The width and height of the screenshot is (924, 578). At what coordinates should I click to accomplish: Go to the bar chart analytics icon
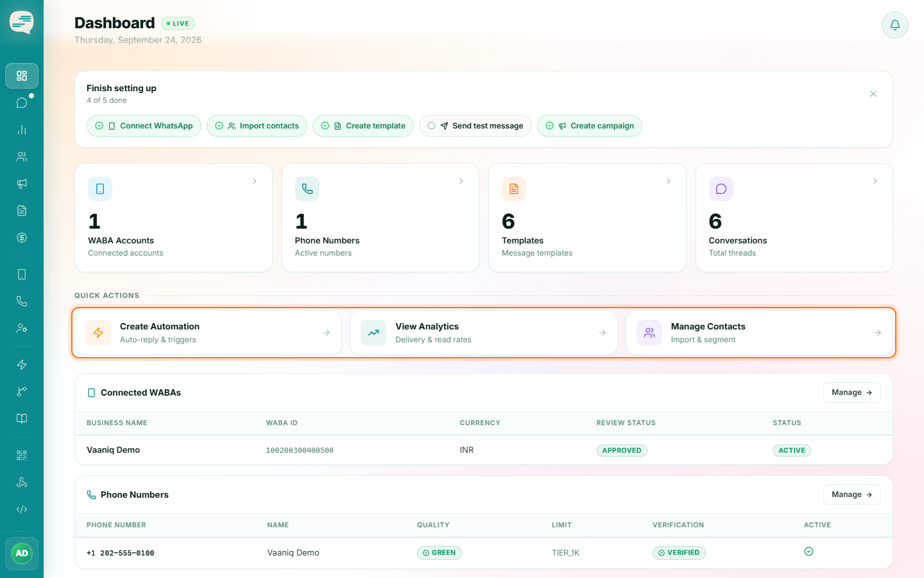click(x=22, y=130)
